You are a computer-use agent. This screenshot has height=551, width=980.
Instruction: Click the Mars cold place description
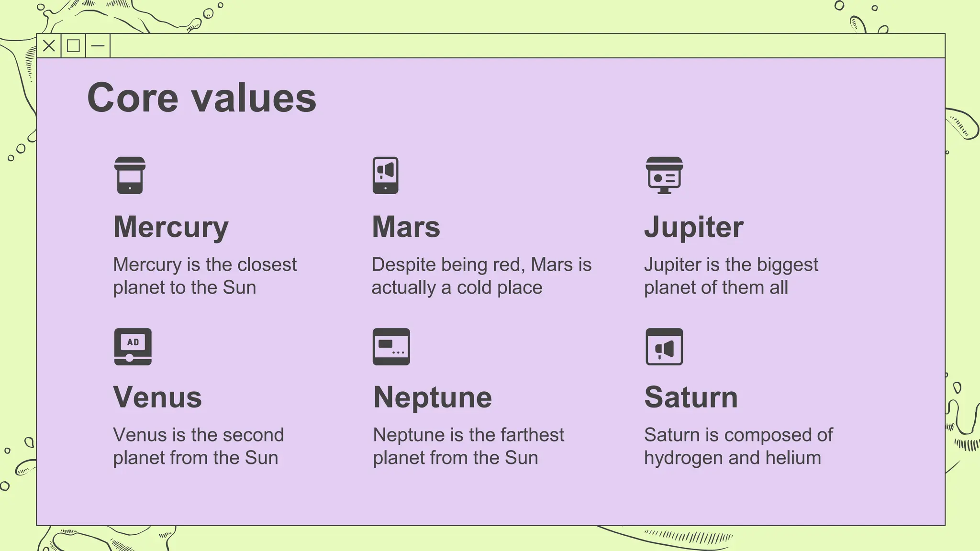click(x=481, y=276)
